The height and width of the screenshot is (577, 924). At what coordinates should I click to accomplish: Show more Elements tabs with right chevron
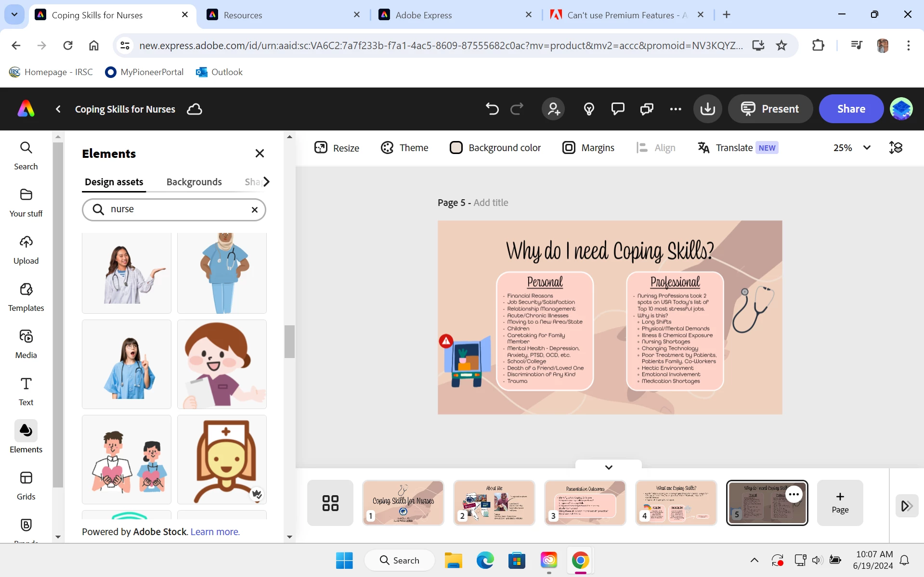[266, 182]
